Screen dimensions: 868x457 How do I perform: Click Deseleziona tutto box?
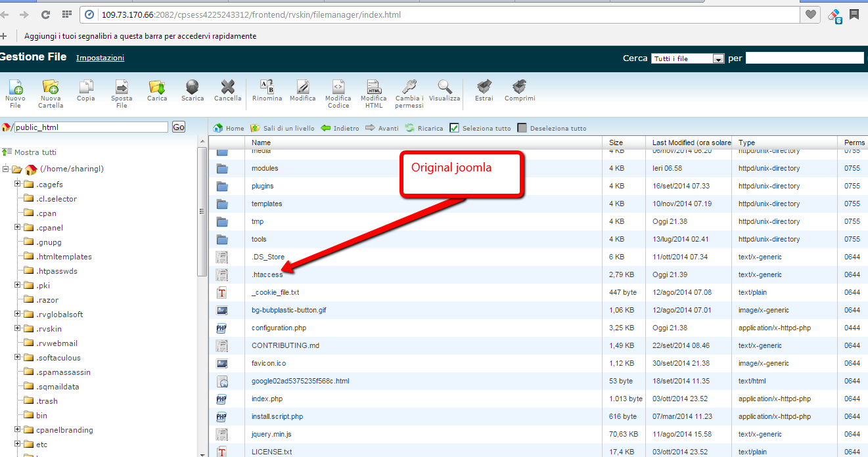click(x=522, y=128)
